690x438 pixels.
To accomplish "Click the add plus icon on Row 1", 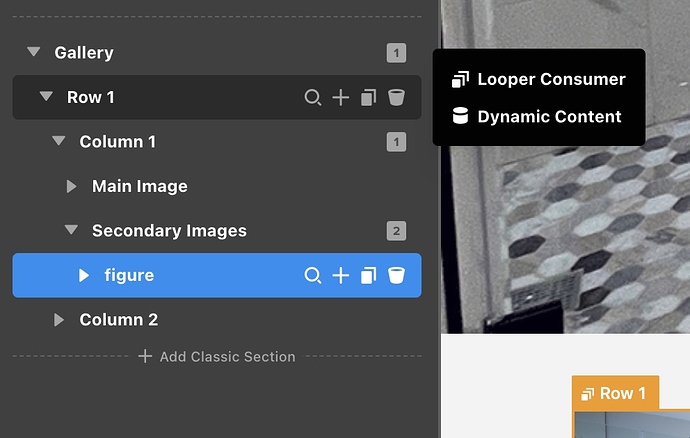I will click(341, 97).
